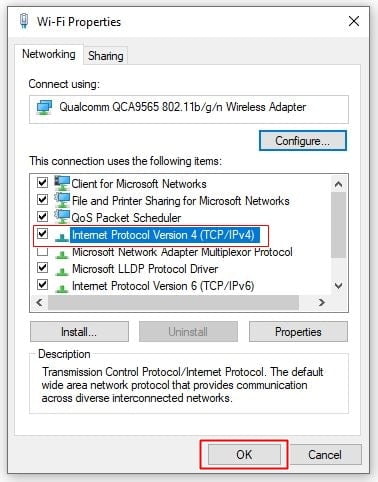Uncheck Client for Microsoft Networks checkbox
Image resolution: width=378 pixels, height=482 pixels.
point(42,183)
